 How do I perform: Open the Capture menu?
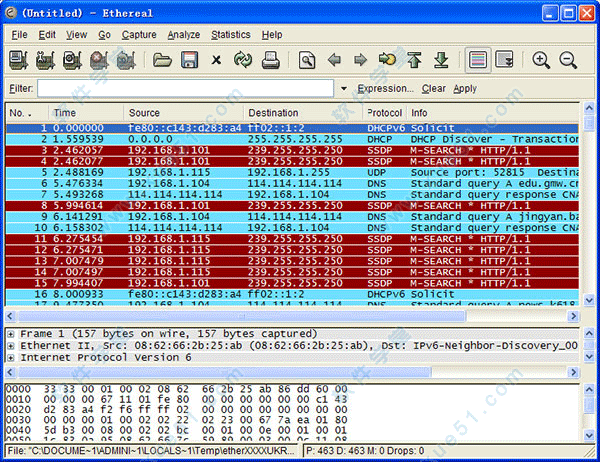tap(139, 35)
